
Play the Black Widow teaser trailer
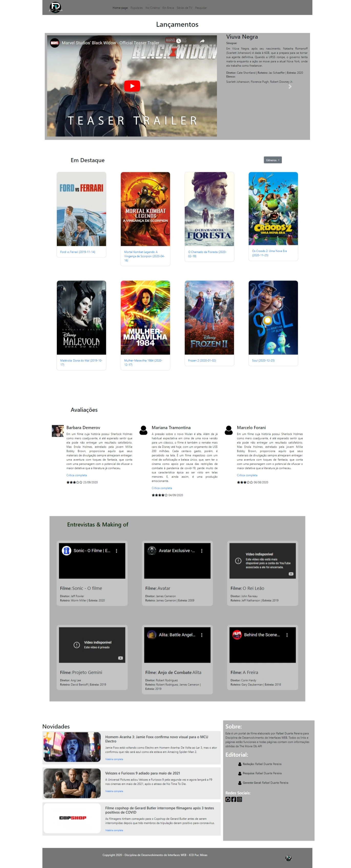132,86
